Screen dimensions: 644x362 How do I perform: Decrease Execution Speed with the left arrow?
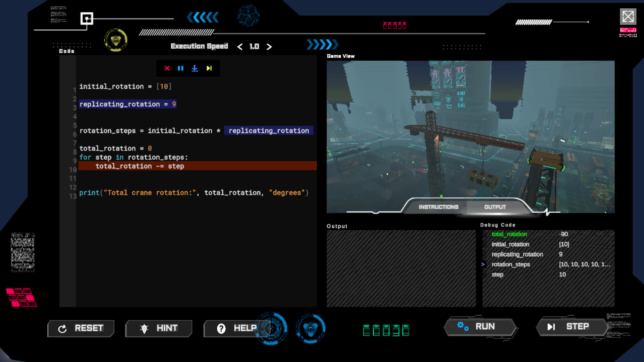[x=239, y=47]
